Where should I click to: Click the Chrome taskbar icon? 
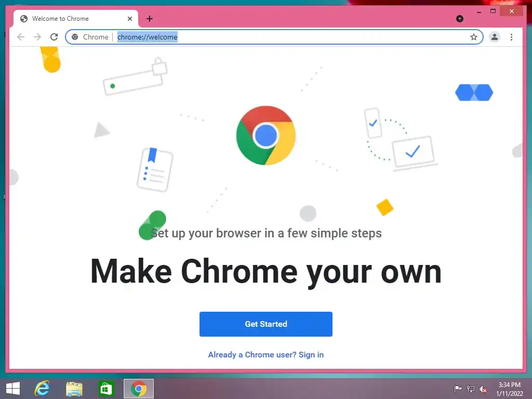(138, 389)
